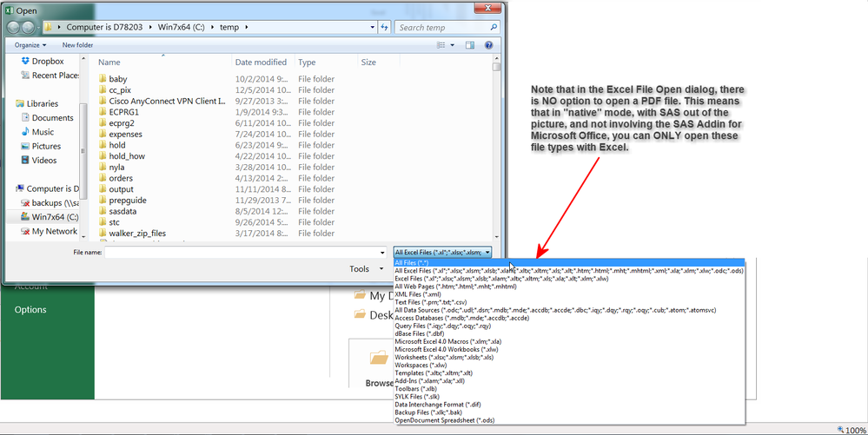
Task: Open the Help question-mark icon
Action: [489, 45]
